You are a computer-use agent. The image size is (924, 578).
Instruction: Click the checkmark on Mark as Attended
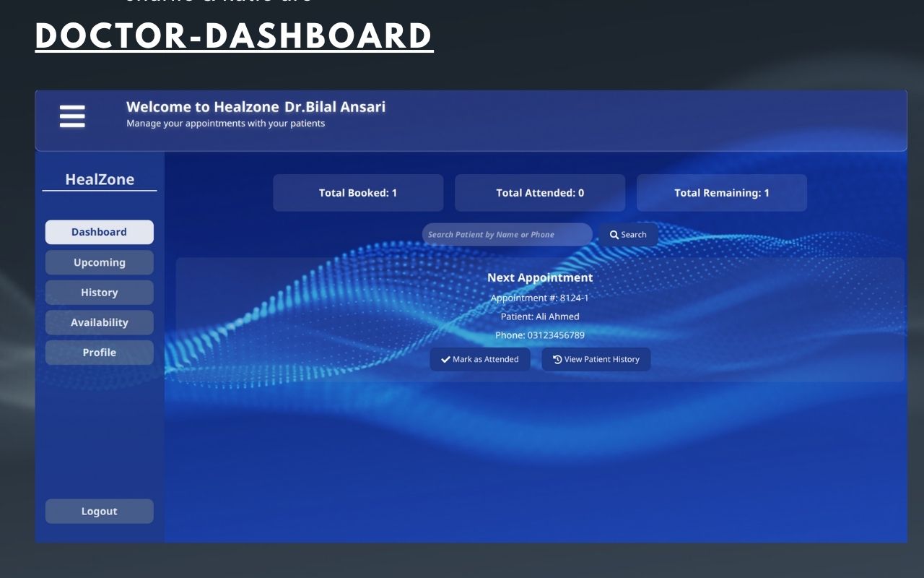click(x=445, y=358)
